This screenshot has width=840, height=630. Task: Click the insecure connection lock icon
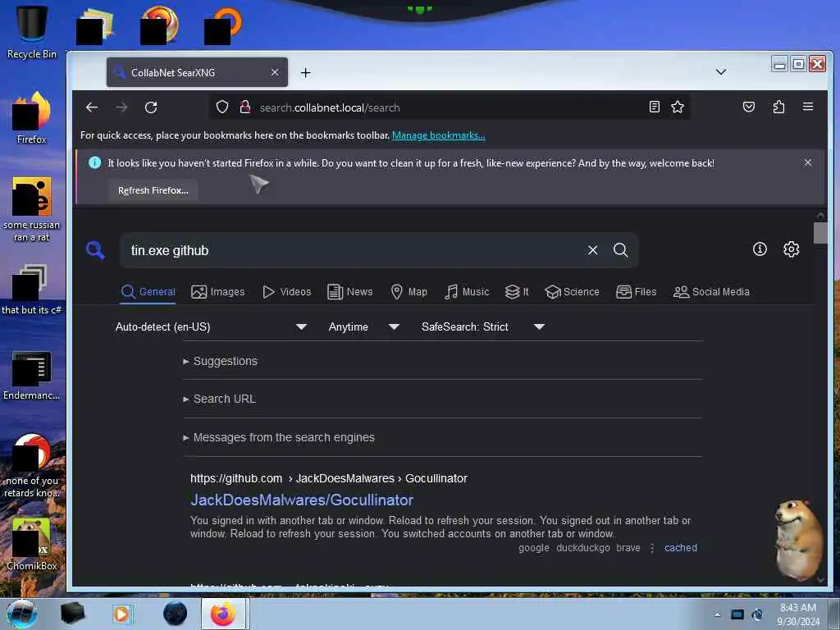click(x=245, y=107)
